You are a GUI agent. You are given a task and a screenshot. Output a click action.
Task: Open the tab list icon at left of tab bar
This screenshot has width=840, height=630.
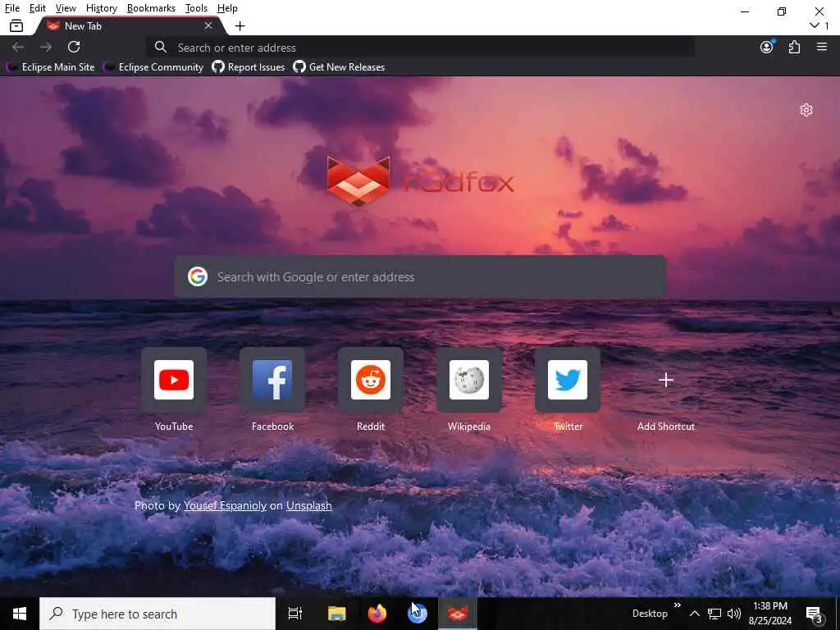click(16, 25)
